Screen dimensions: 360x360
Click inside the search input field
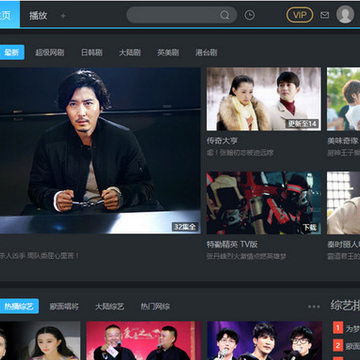(x=182, y=15)
